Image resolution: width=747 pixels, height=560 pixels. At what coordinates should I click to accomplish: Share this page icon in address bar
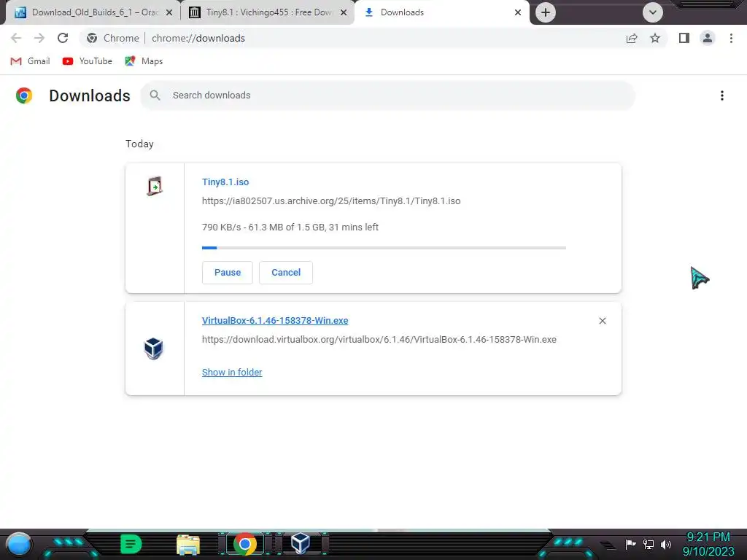632,38
